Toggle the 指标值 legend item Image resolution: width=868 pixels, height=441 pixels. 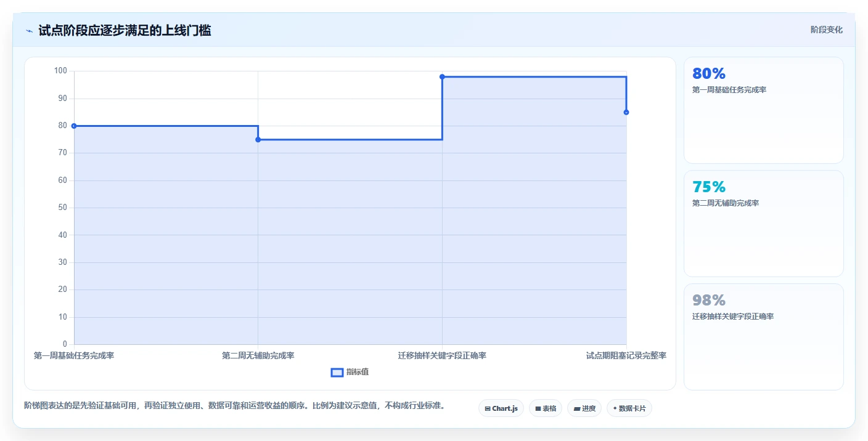(350, 372)
